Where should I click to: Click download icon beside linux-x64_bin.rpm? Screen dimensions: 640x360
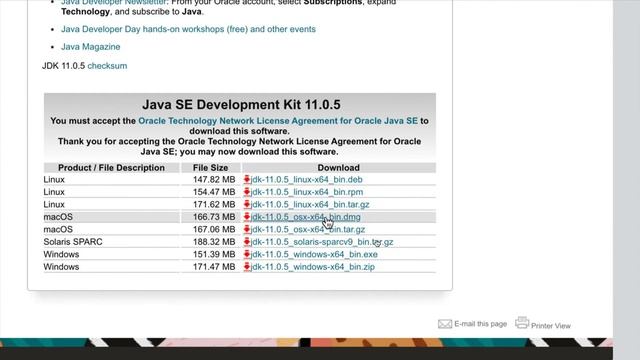[x=247, y=192]
